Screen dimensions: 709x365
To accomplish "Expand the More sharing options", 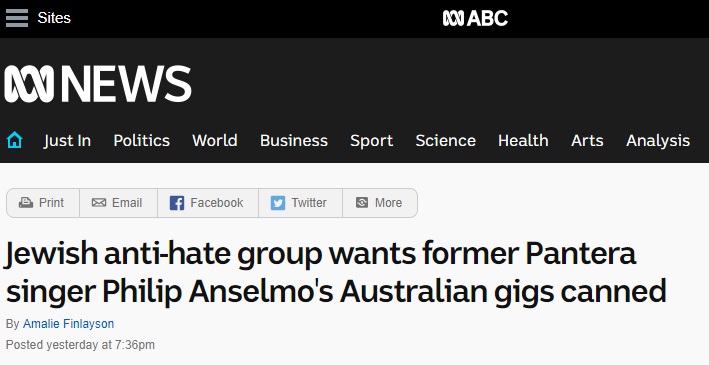I will point(380,203).
